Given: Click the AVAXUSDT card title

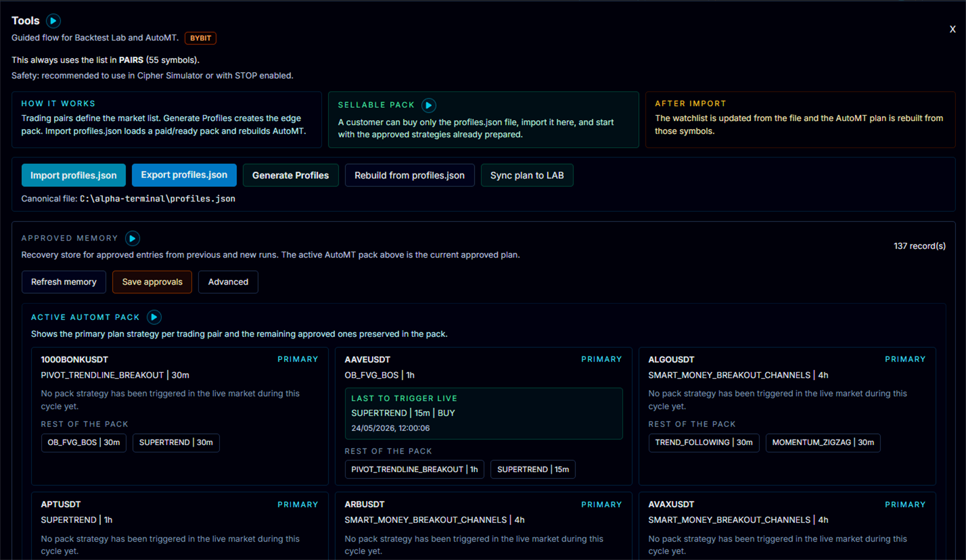Looking at the screenshot, I should (x=671, y=504).
